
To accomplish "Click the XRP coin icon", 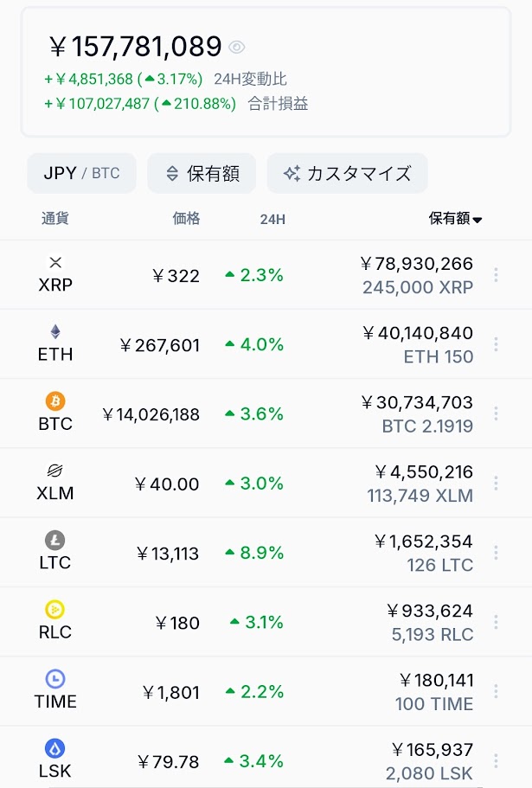I will (x=55, y=262).
